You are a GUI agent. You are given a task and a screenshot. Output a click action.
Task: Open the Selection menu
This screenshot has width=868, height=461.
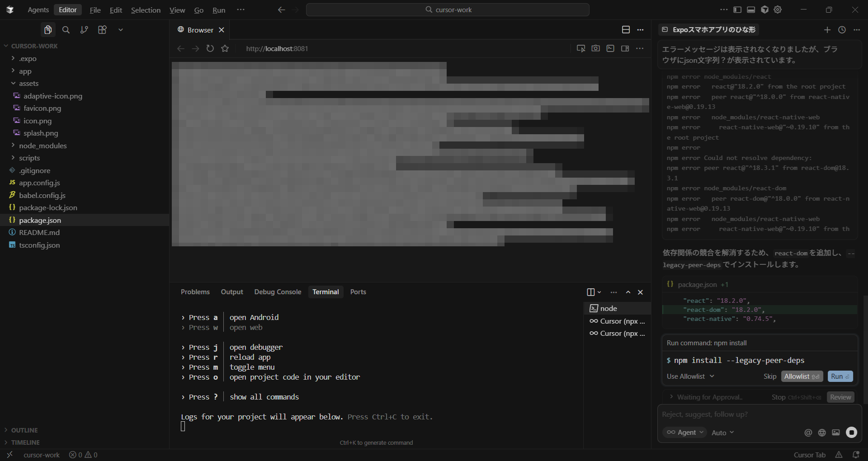(146, 10)
